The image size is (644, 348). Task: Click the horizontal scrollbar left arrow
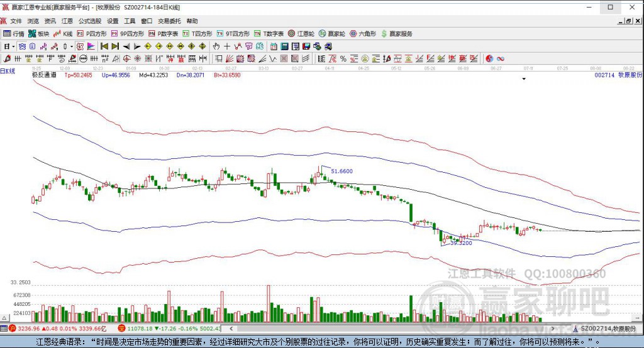click(231, 329)
